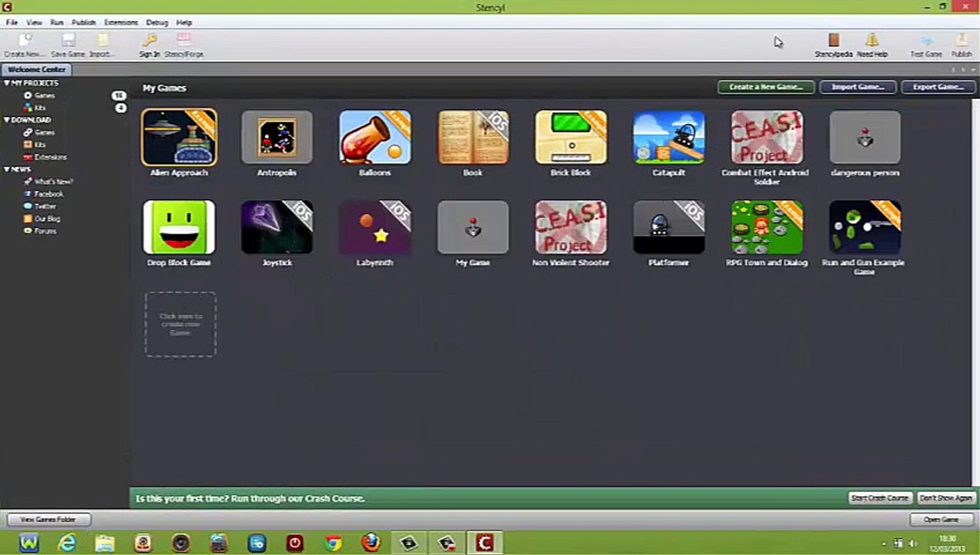Collapse the NEWS section
Viewport: 980px width, 555px height.
tap(8, 170)
